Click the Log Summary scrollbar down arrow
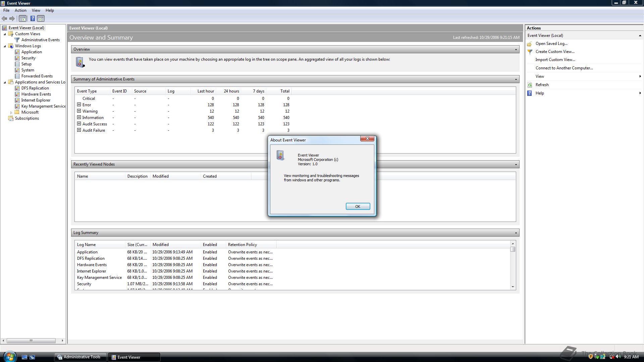Image resolution: width=644 pixels, height=362 pixels. point(513,287)
